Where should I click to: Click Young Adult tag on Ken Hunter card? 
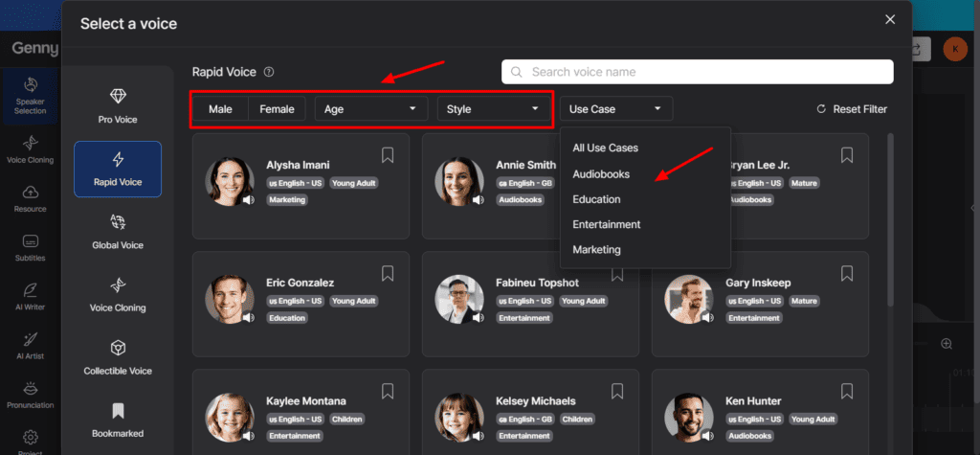[813, 420]
